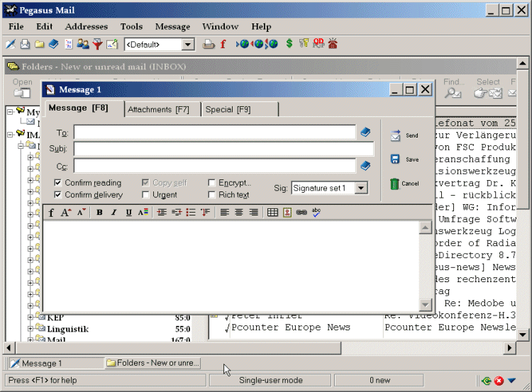532x392 pixels.
Task: Open the File menu
Action: tap(16, 26)
